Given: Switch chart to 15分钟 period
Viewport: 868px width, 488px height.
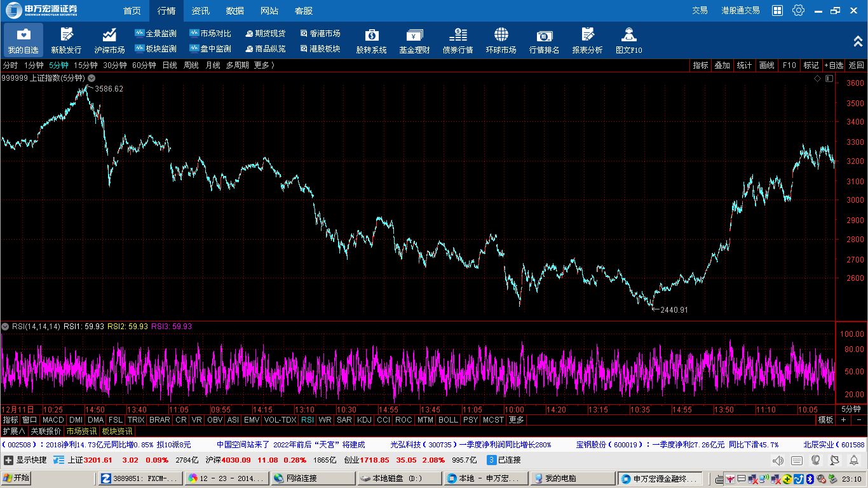Looking at the screenshot, I should tap(85, 65).
